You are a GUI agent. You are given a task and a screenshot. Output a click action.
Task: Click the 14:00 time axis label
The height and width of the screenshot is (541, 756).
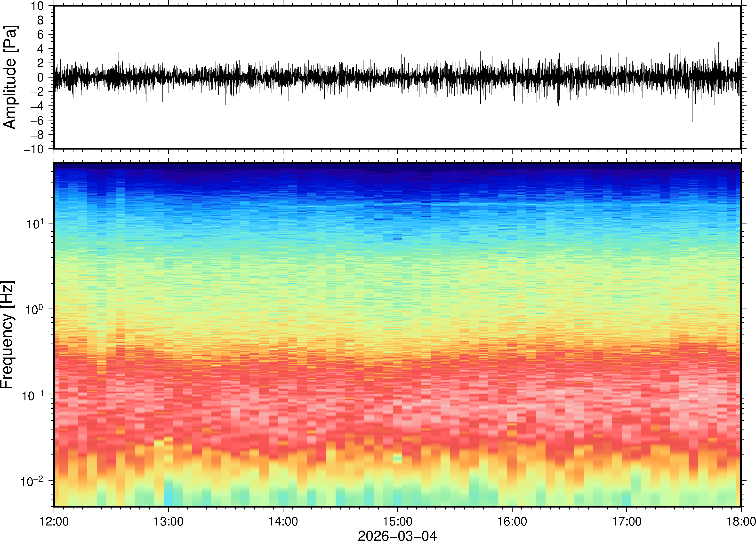pos(283,521)
